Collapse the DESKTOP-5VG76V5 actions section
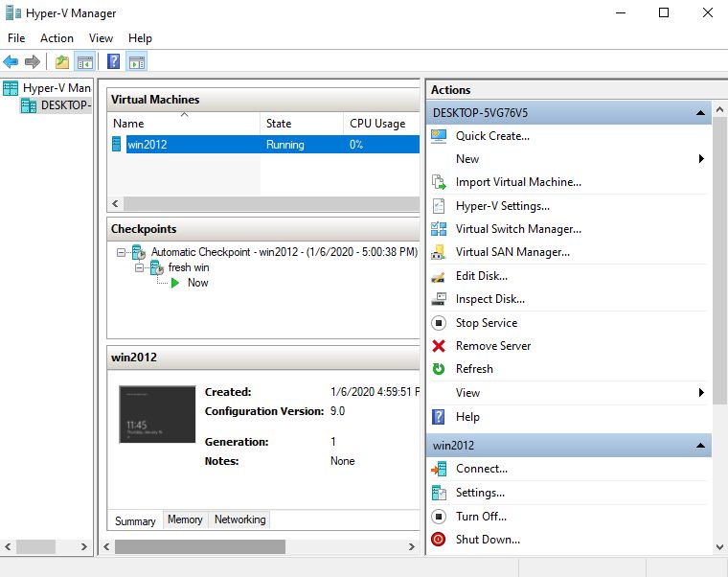The image size is (728, 577). pos(700,113)
